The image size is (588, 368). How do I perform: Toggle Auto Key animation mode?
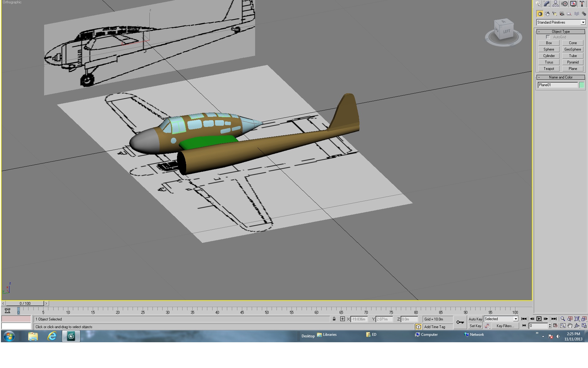coord(475,319)
